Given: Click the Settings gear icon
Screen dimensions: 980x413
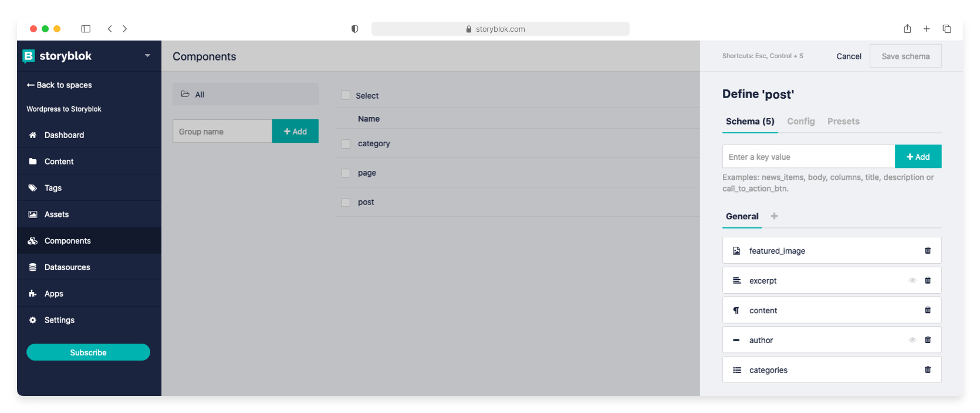Looking at the screenshot, I should (33, 320).
